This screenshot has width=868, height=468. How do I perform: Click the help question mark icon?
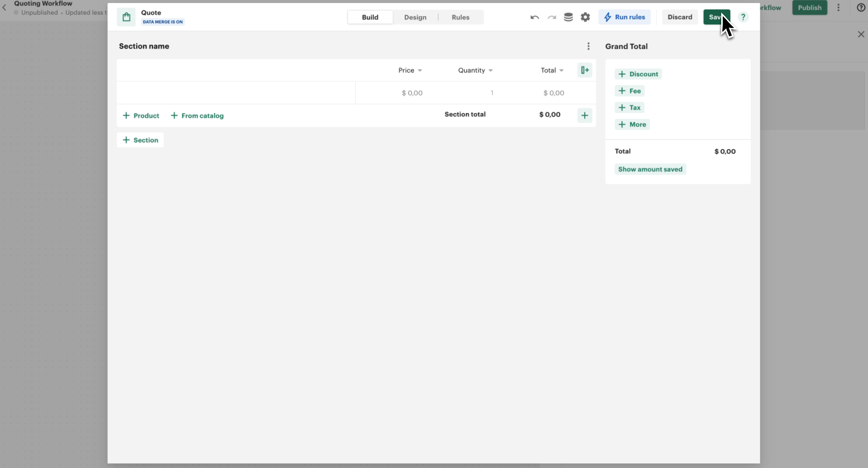[743, 17]
